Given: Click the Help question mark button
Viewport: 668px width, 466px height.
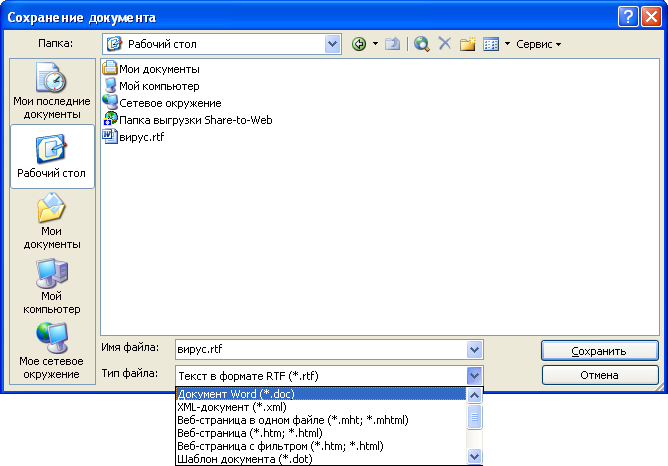Looking at the screenshot, I should point(628,17).
